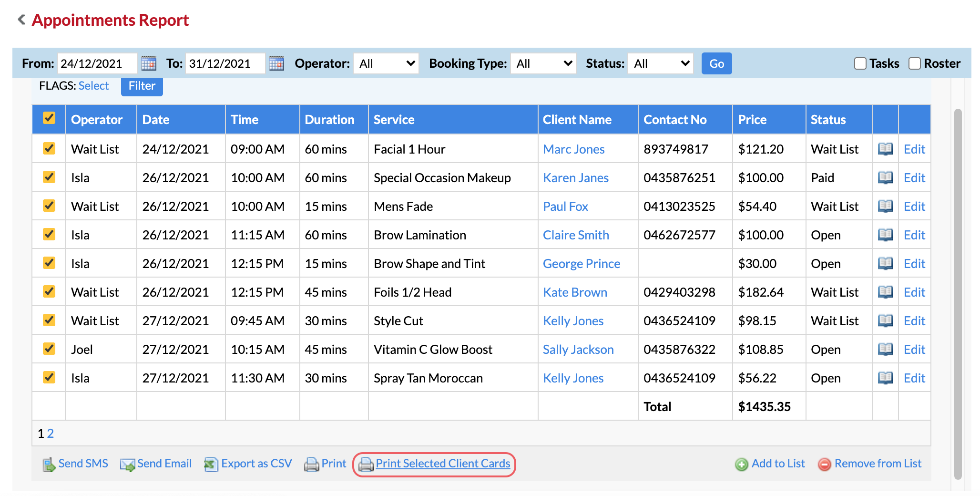Click the vertical scrollbar of the report
Viewport: 980px width, 496px height.
[958, 294]
